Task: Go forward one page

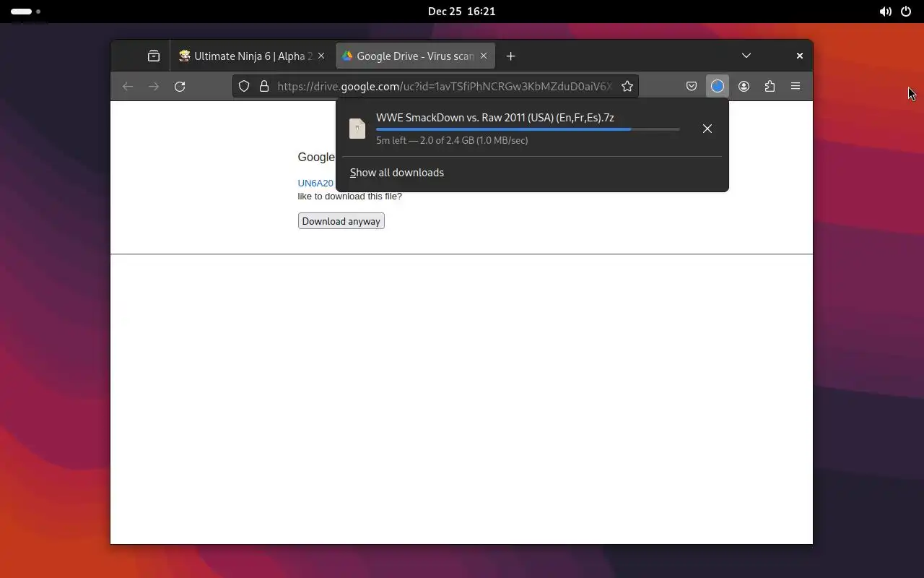Action: pyautogui.click(x=154, y=86)
